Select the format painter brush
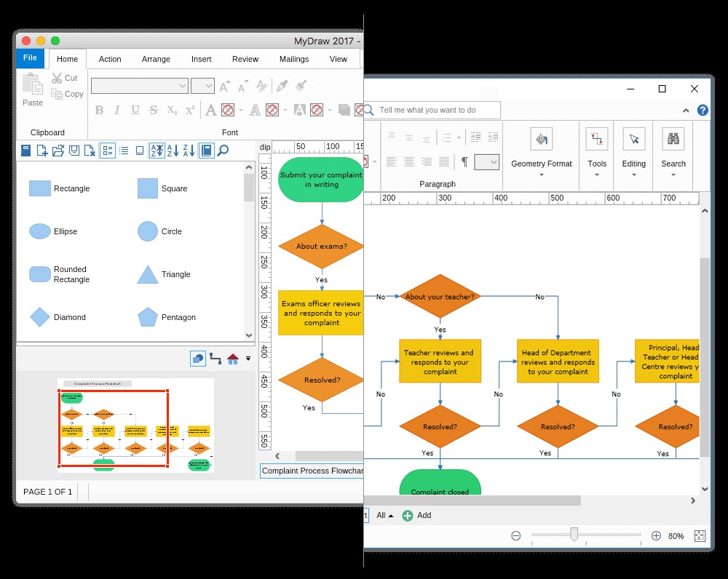This screenshot has width=728, height=579. [x=301, y=86]
